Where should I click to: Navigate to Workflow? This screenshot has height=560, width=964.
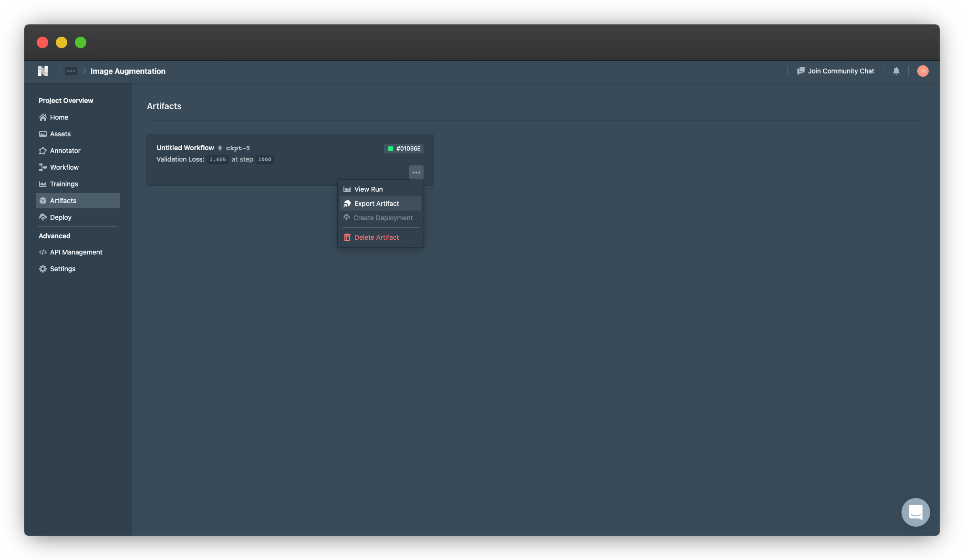pos(78,167)
